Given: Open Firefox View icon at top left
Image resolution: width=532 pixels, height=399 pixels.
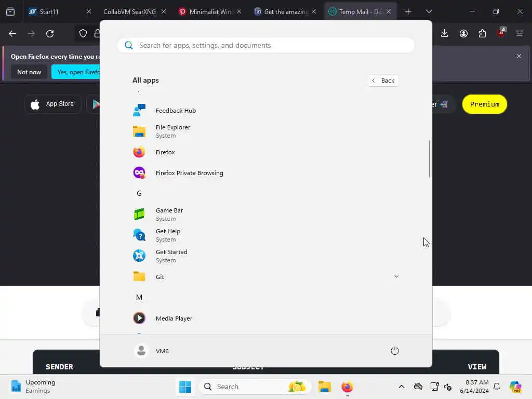Looking at the screenshot, I should pos(10,11).
